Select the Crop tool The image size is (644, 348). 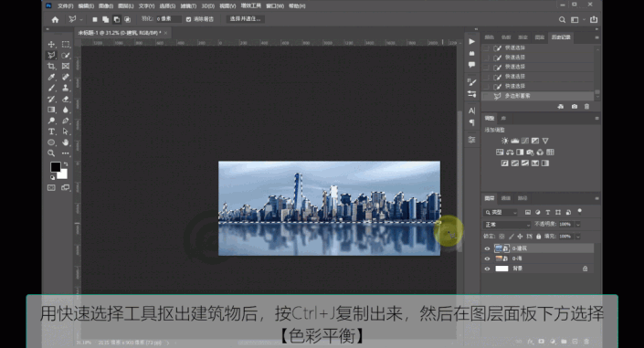[51, 66]
